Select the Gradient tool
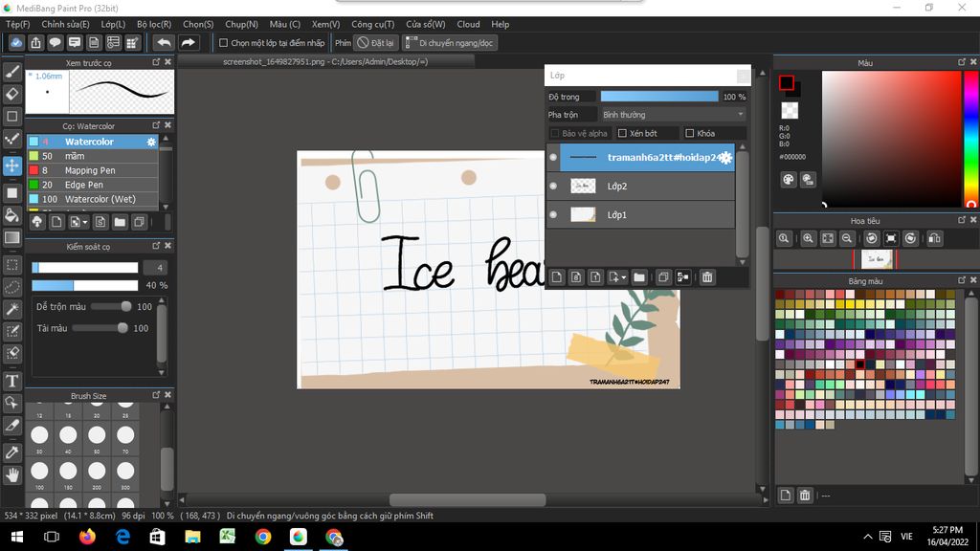980x551 pixels. (11, 237)
